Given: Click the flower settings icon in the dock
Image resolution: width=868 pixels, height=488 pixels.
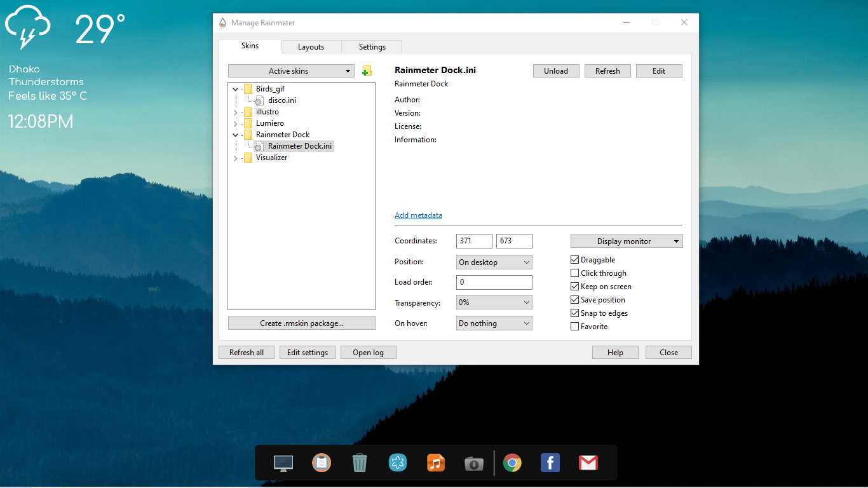Looking at the screenshot, I should 398,463.
